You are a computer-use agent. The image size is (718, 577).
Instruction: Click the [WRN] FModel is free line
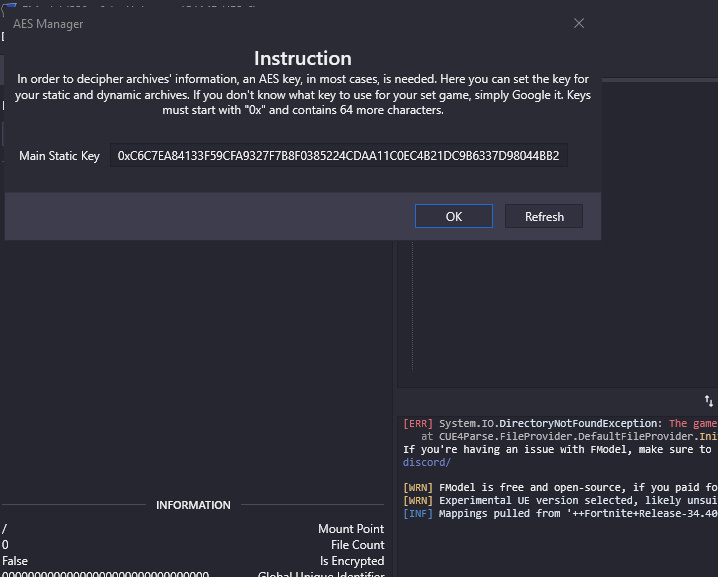click(x=560, y=488)
